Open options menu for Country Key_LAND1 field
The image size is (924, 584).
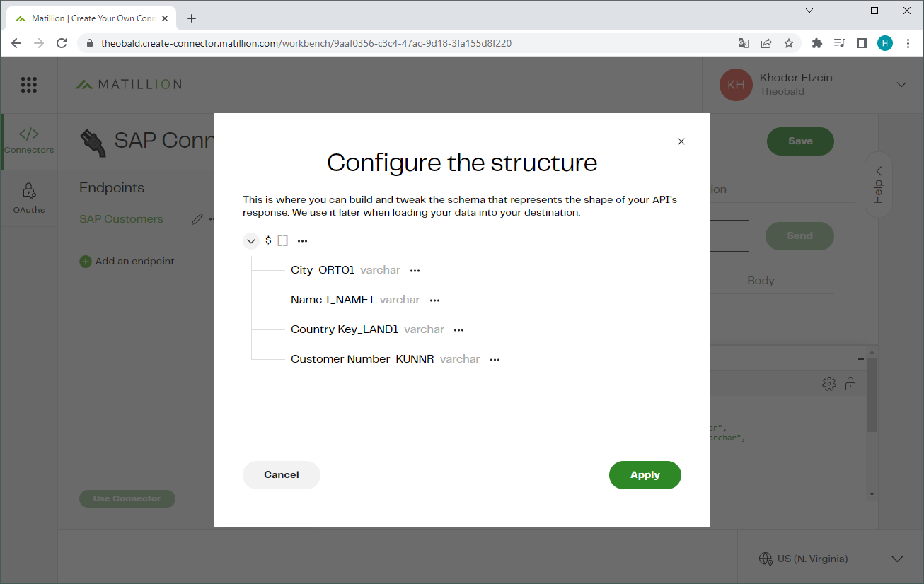tap(459, 330)
